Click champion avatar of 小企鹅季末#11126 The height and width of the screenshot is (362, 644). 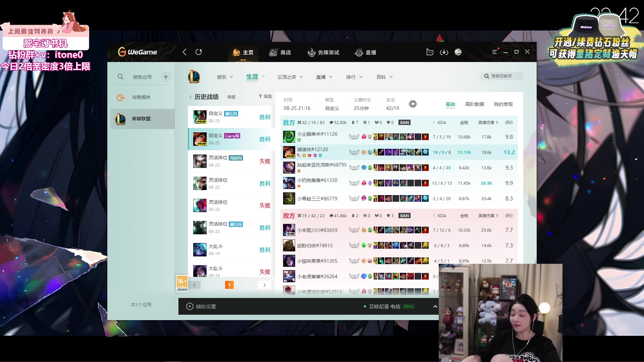tap(289, 137)
